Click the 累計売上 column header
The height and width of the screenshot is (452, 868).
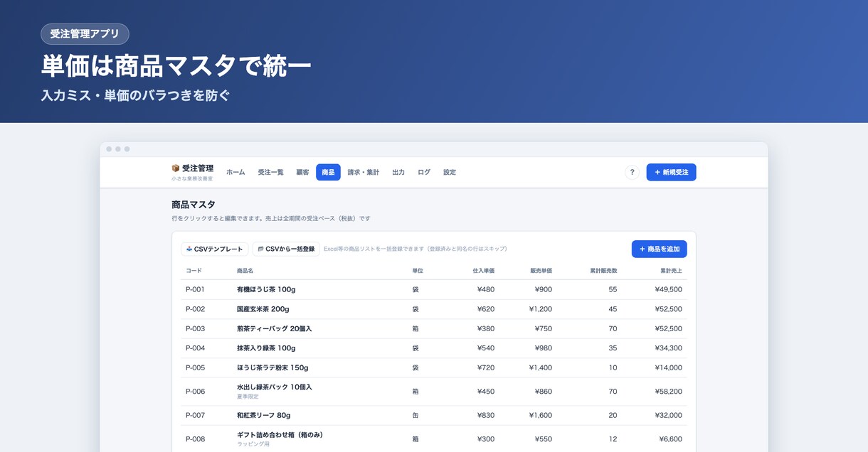pyautogui.click(x=671, y=271)
